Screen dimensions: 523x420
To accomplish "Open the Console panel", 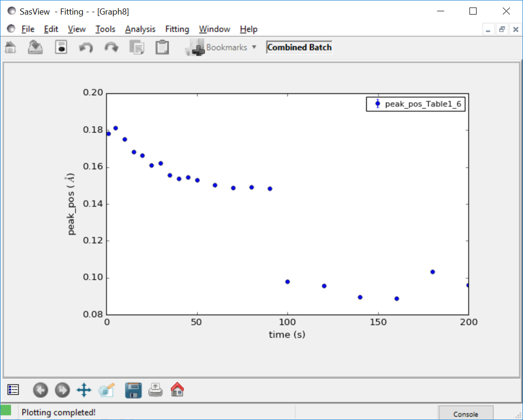I will pos(466,413).
